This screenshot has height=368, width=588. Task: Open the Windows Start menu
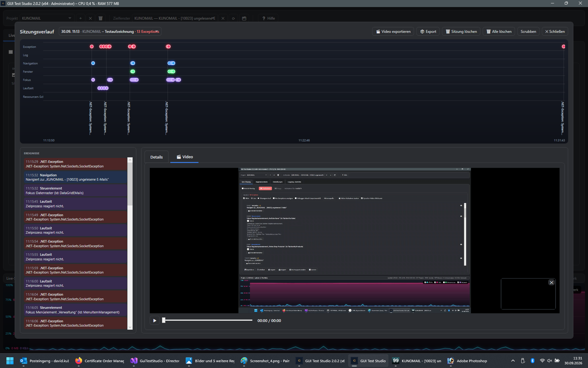click(10, 361)
